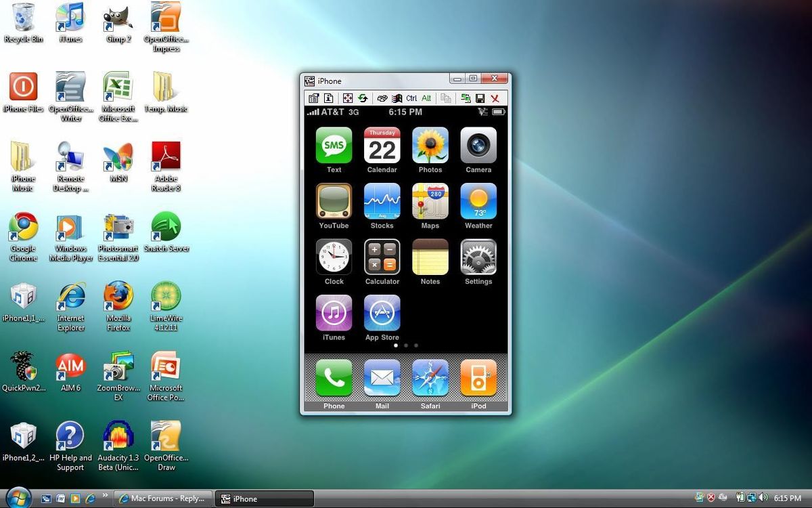Switch to the Mac Forums taskbar window

point(162,499)
